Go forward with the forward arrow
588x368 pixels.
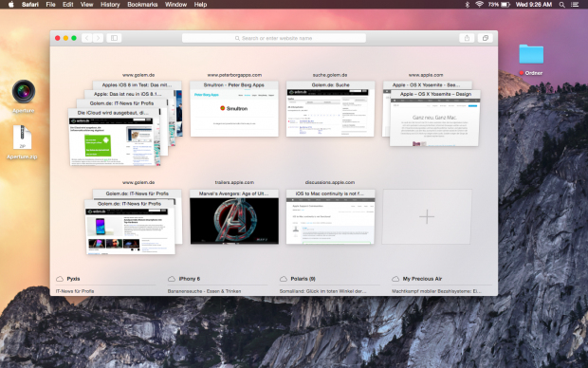point(99,38)
